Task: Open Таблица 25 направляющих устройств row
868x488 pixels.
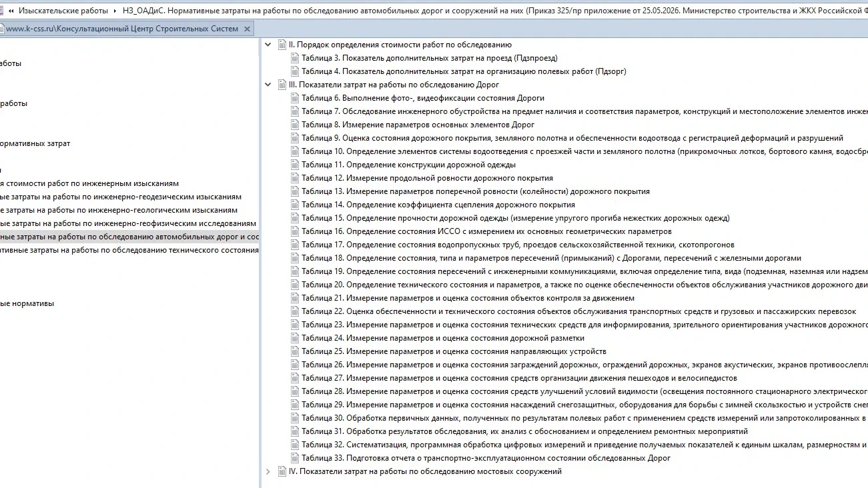Action: [x=454, y=351]
